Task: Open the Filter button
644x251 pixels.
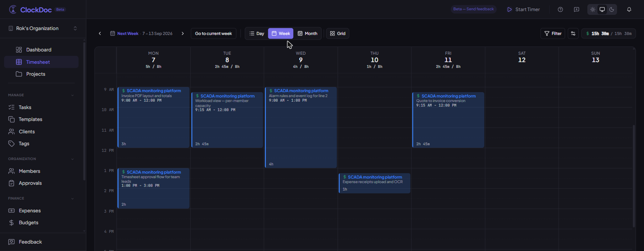Action: pos(553,33)
